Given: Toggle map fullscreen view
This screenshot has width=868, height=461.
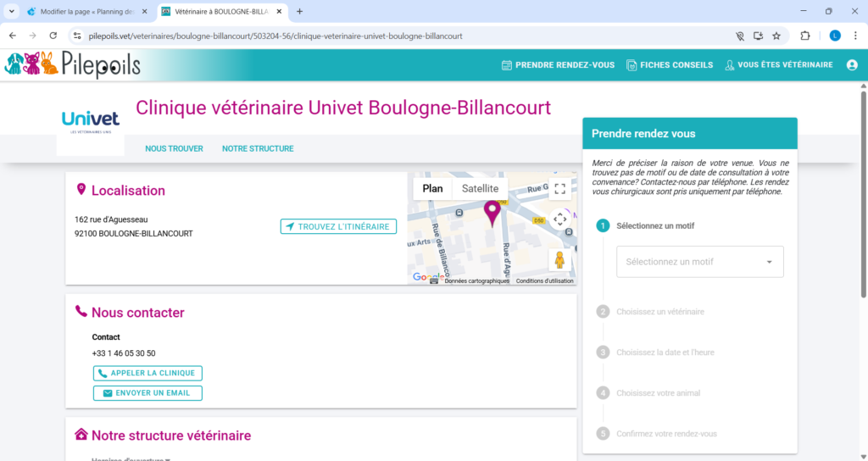Looking at the screenshot, I should coord(559,189).
